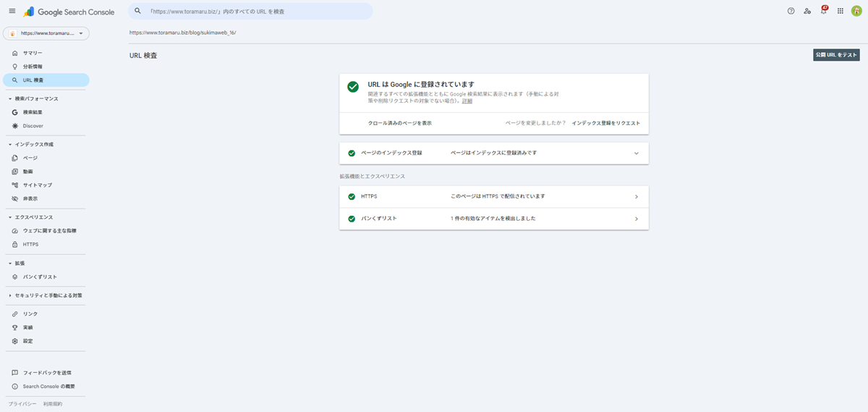Click the ページを変更しましたか？ text

click(535, 123)
